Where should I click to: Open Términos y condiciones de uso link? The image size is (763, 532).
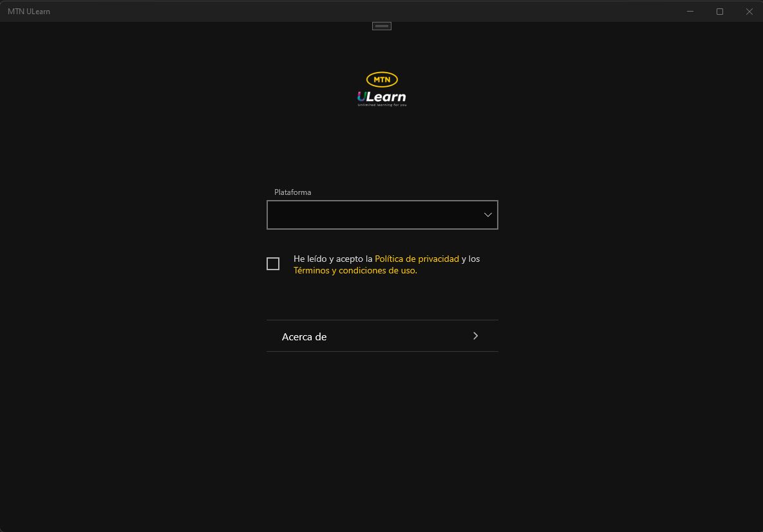355,270
